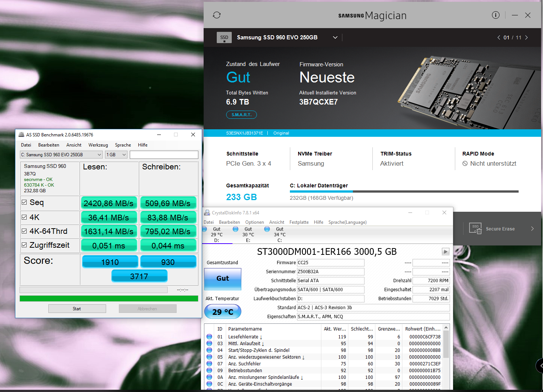Viewport: 543px width, 392px height.
Task: Open Ansicht menu in AS SSD Benchmark
Action: pos(74,145)
